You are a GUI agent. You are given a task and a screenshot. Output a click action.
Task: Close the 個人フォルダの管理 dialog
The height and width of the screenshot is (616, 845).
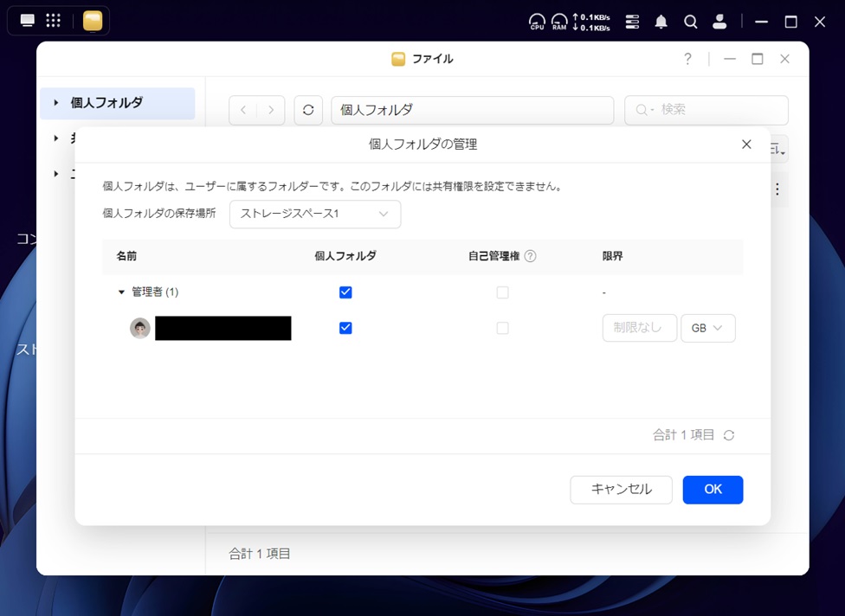pyautogui.click(x=746, y=144)
